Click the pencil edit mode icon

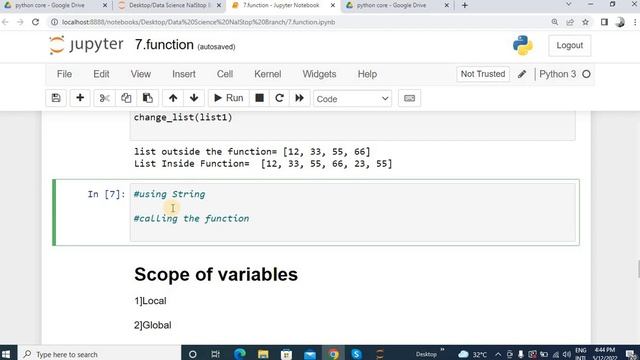coord(522,74)
